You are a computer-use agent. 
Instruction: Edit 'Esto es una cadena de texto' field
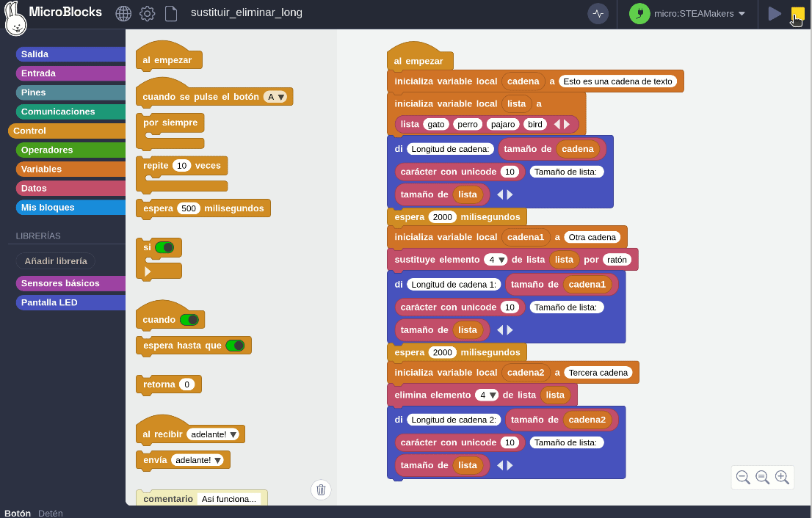tap(617, 81)
